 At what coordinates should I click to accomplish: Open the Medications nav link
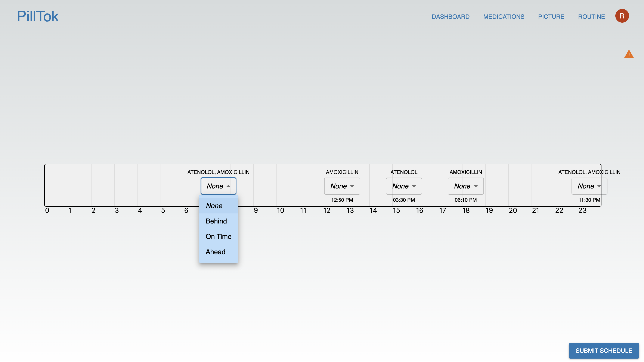click(504, 17)
